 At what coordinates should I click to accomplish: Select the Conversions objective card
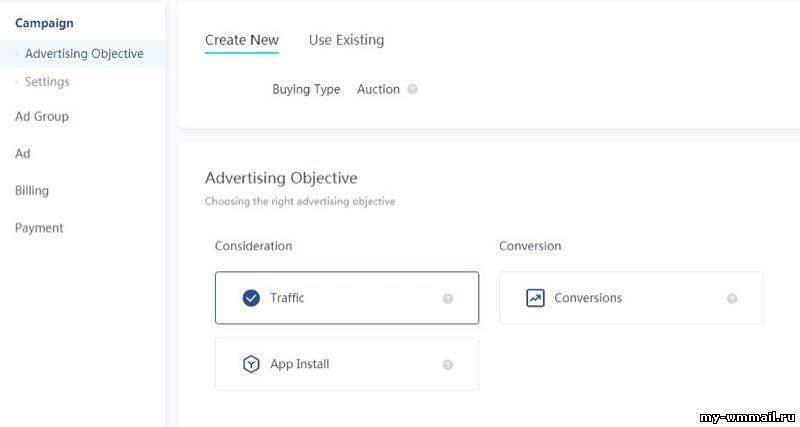coord(631,298)
